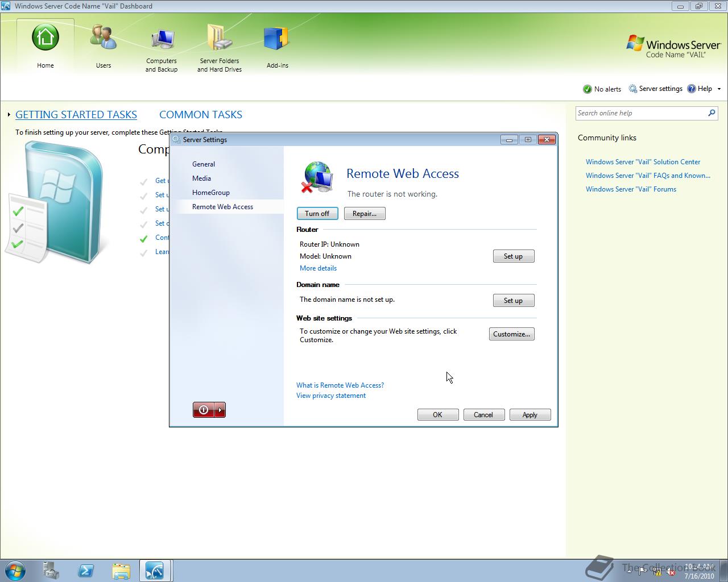Click Set up button for Domain name
This screenshot has width=728, height=582.
(x=514, y=301)
